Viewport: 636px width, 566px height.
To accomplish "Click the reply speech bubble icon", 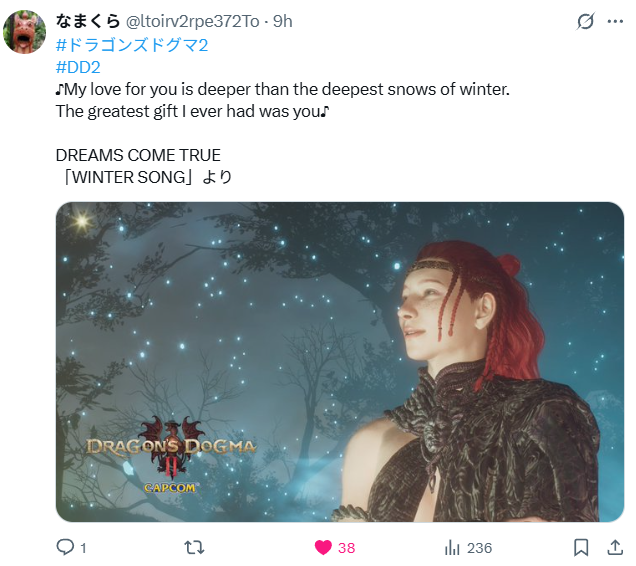I will tap(65, 547).
